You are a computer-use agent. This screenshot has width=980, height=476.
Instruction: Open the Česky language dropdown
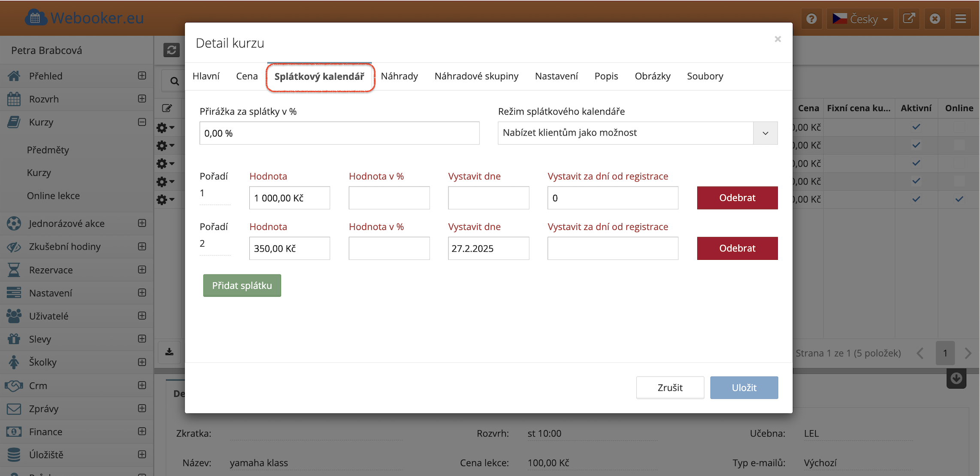tap(860, 19)
